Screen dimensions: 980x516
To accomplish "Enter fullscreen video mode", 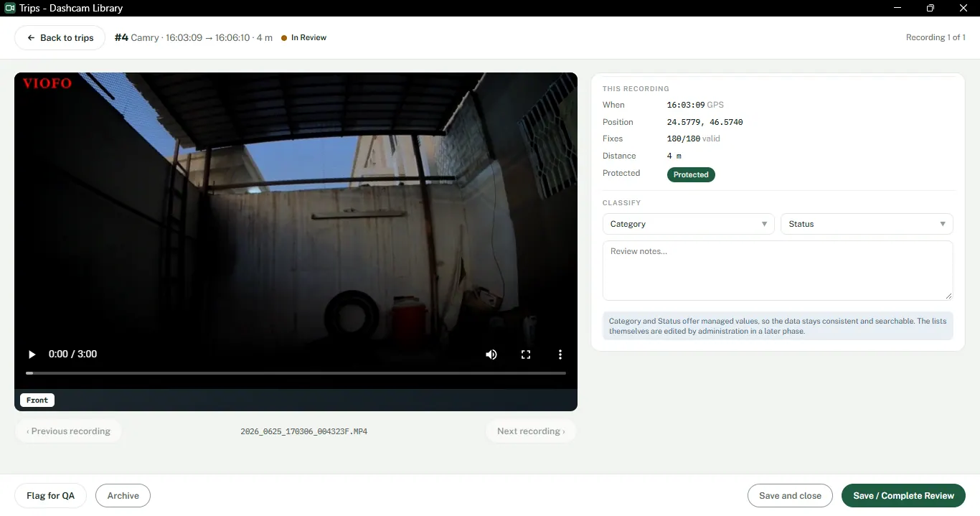I will click(x=526, y=355).
